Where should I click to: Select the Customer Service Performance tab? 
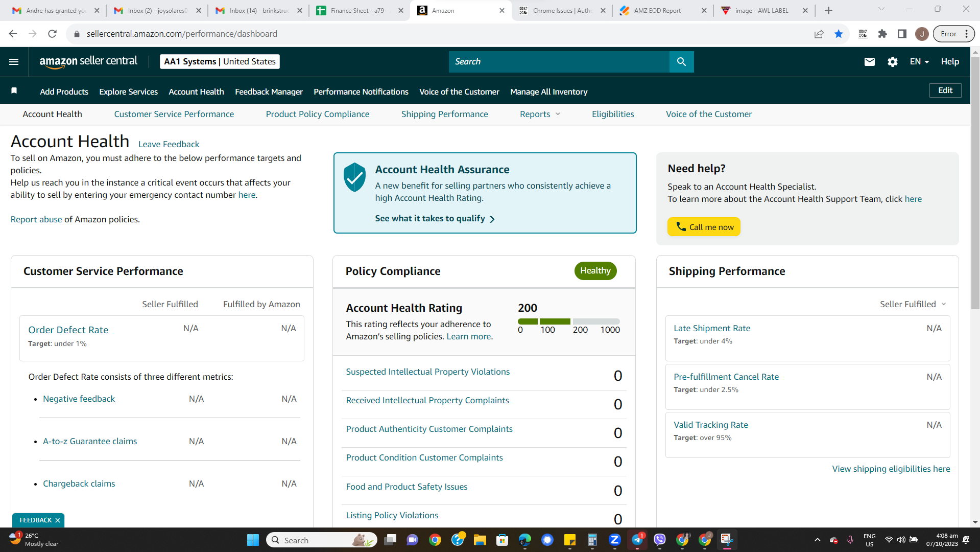point(174,114)
